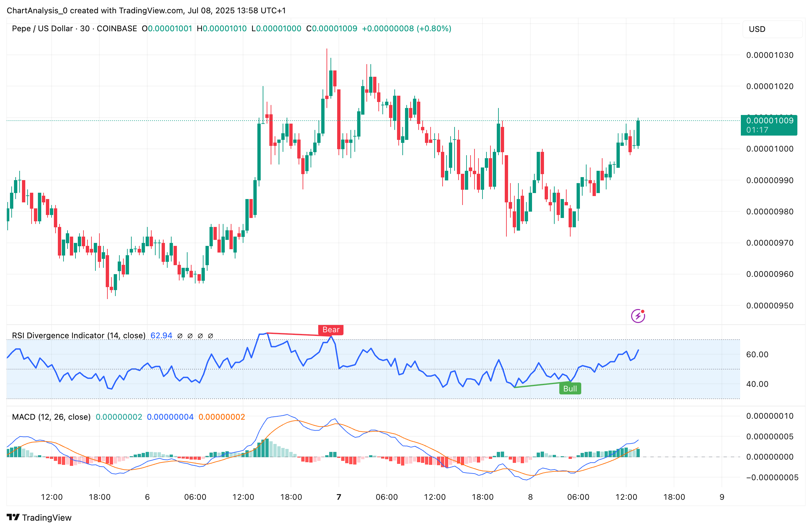The image size is (812, 529).
Task: Click the green Bull divergence label
Action: [570, 388]
